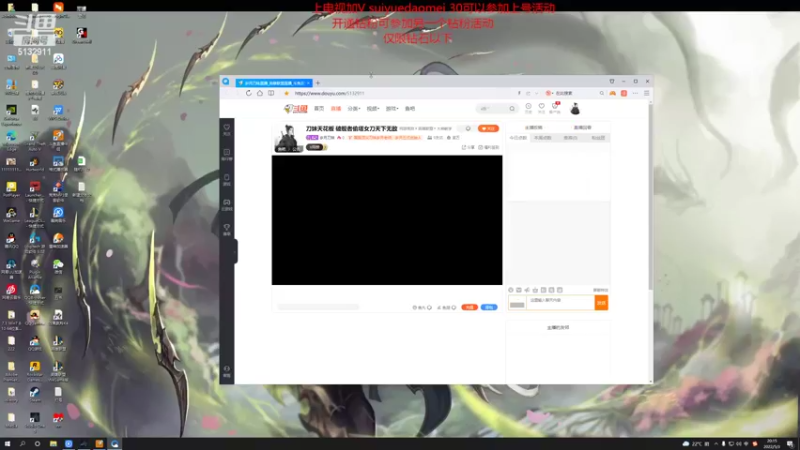
Task: Open the user avatar in Douyu header
Action: pyautogui.click(x=575, y=109)
